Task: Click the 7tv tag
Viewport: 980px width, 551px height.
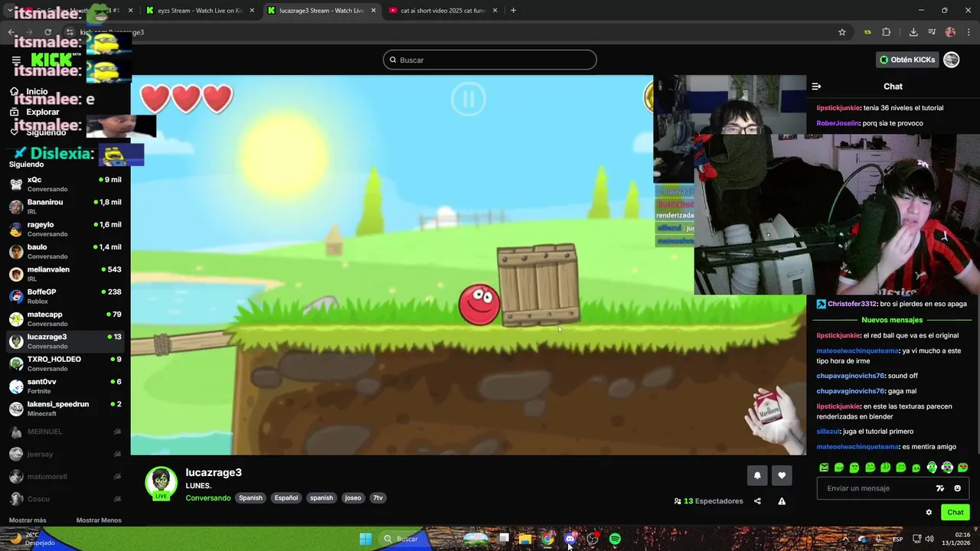Action: (x=377, y=498)
